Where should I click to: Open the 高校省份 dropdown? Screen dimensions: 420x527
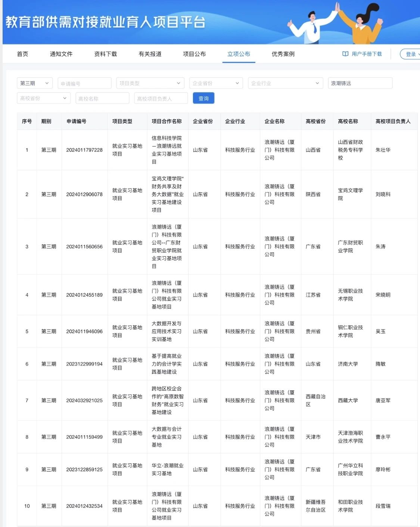tap(43, 98)
